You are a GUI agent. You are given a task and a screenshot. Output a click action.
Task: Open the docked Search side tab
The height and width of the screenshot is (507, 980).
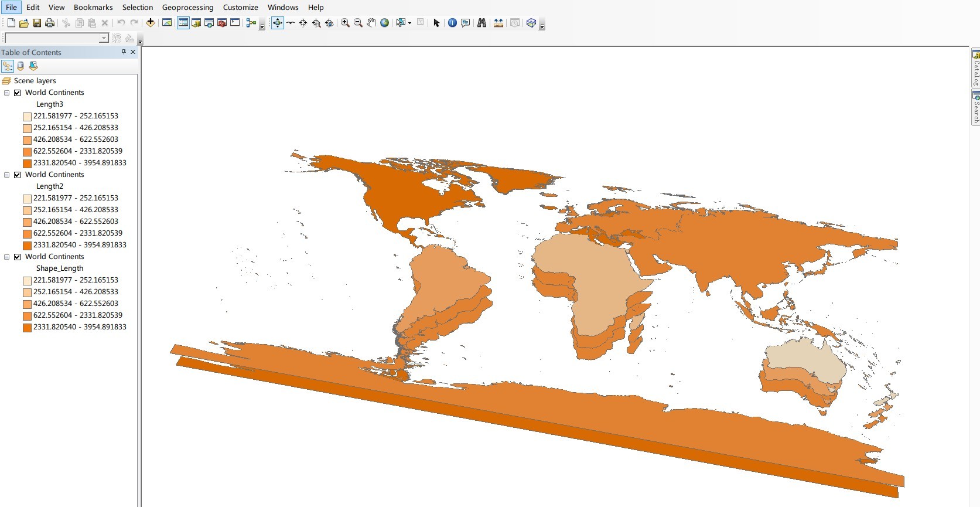[x=976, y=107]
